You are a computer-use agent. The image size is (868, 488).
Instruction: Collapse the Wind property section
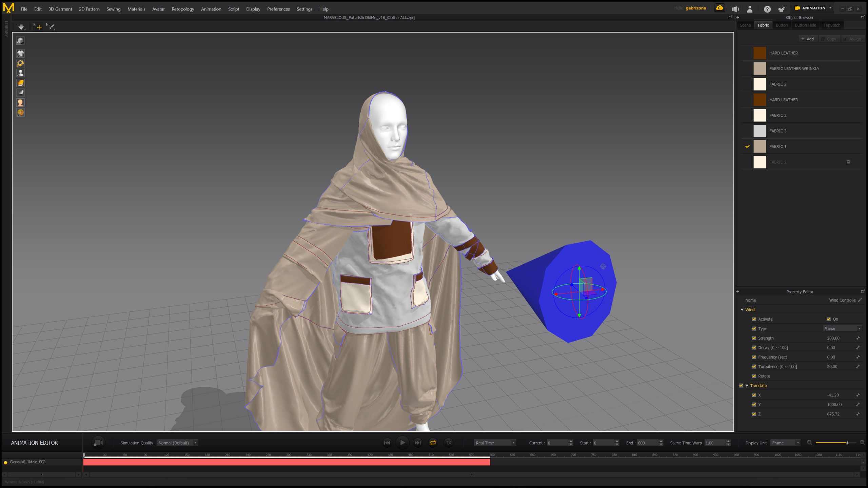point(742,310)
